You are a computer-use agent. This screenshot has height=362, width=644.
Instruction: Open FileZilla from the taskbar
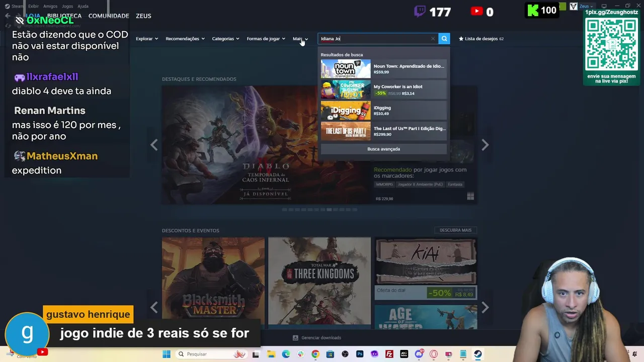coord(389,354)
